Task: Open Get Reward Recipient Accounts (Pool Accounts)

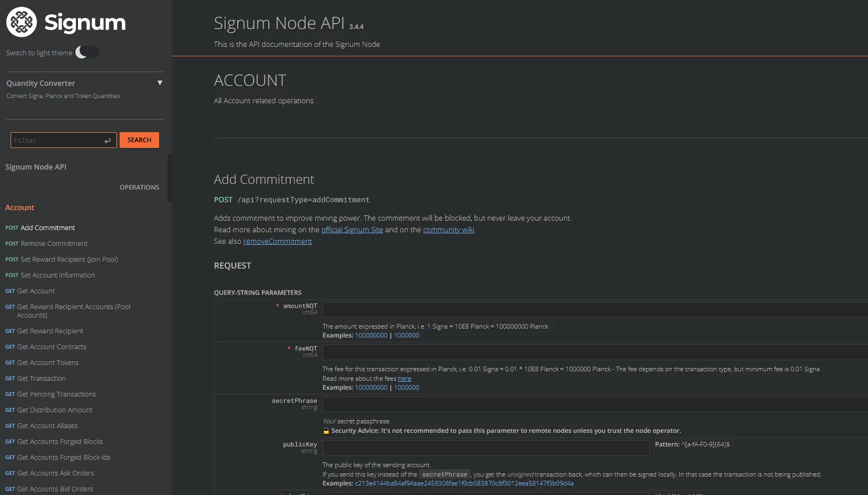Action: pos(68,311)
